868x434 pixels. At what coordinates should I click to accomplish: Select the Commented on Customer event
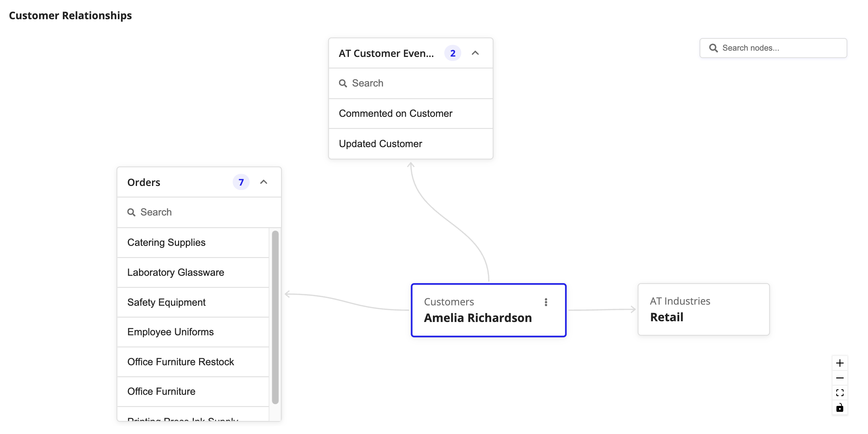tap(411, 113)
